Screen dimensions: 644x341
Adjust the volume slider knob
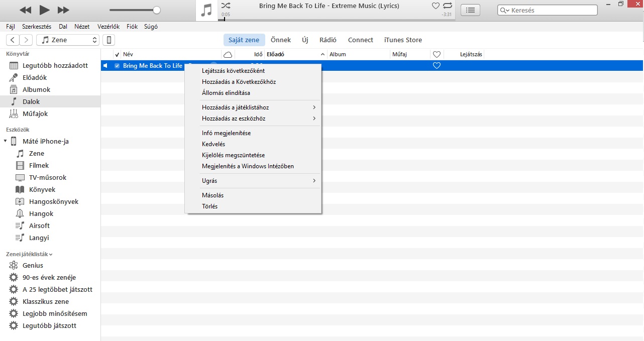tap(157, 10)
